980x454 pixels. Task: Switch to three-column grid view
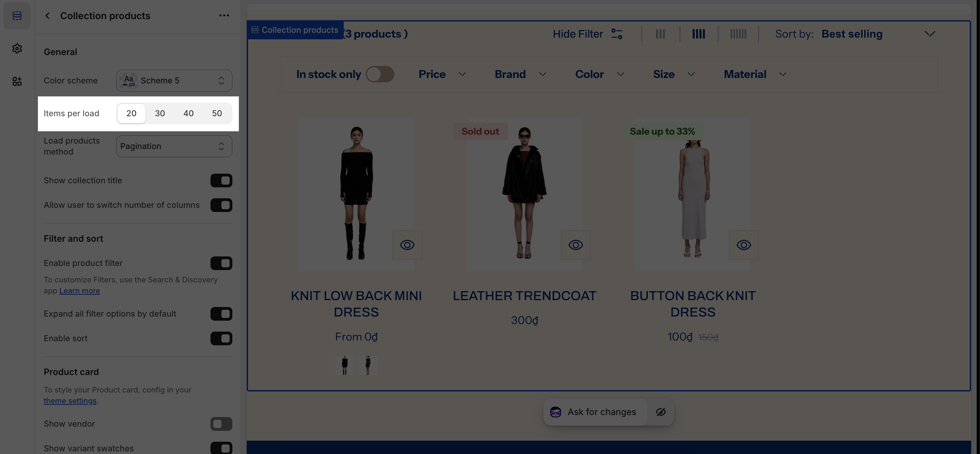(x=660, y=34)
